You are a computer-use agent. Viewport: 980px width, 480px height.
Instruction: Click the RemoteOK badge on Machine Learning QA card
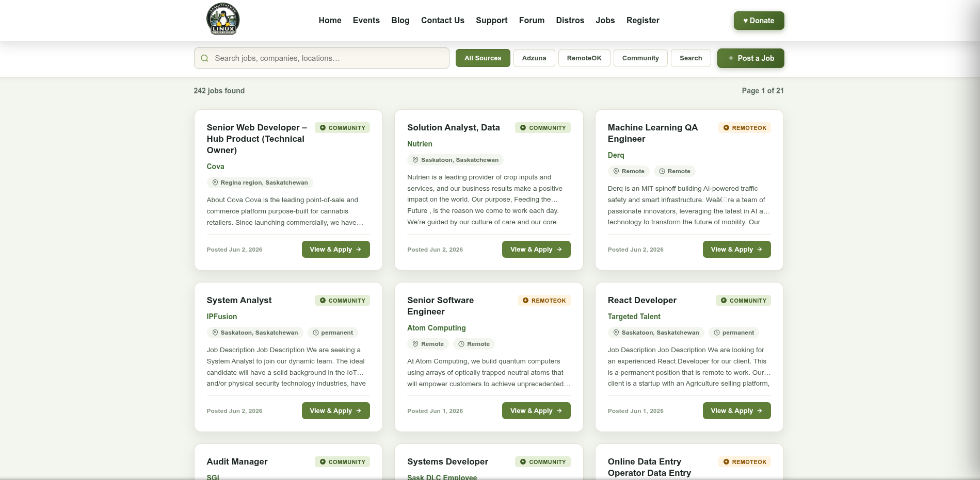coord(745,128)
